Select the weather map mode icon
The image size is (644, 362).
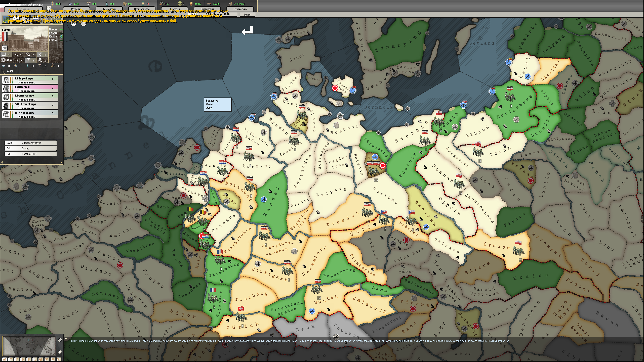(17, 359)
